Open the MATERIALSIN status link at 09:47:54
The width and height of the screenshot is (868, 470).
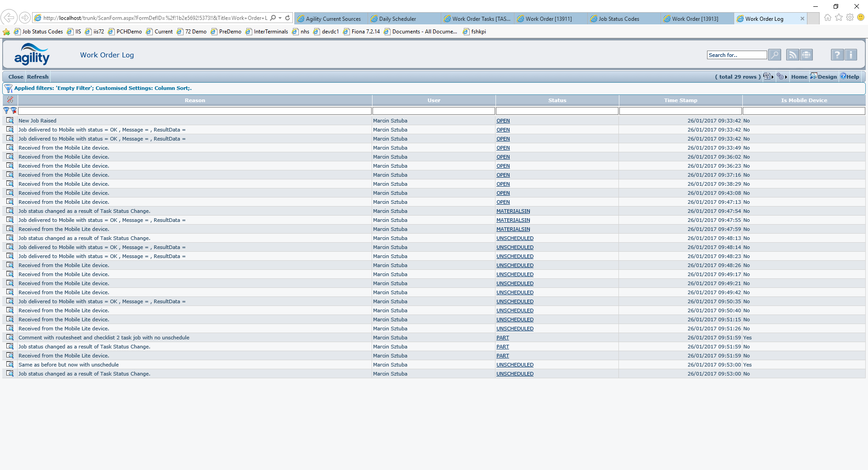pos(513,211)
